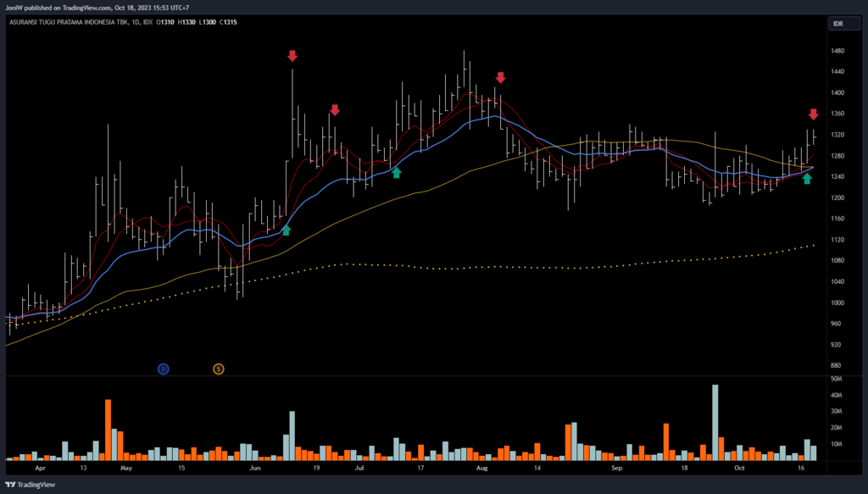Click the 1000 price level on the axis
The width and height of the screenshot is (868, 494).
pos(837,303)
